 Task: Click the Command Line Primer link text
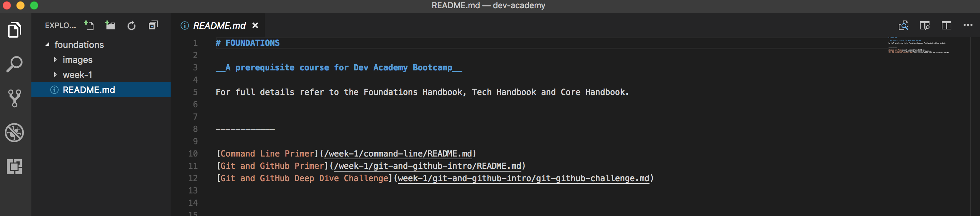pos(268,154)
